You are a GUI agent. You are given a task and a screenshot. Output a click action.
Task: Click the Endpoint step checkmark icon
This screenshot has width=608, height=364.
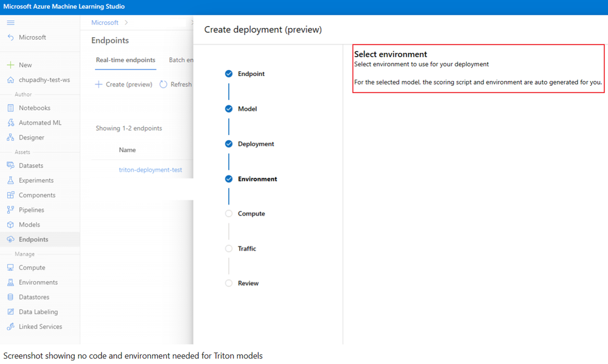point(229,74)
